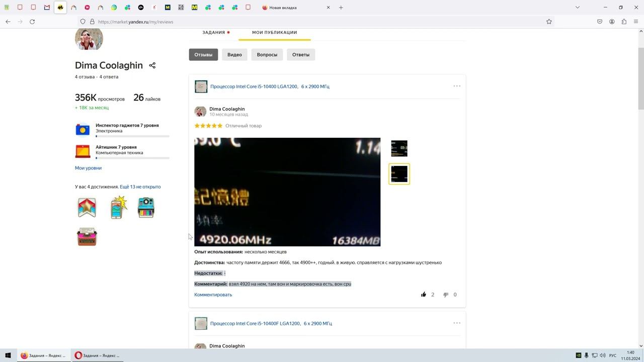Open the Процессор Intel Core i5-10400 link
Screen dimensions: 644x362
coord(270,86)
